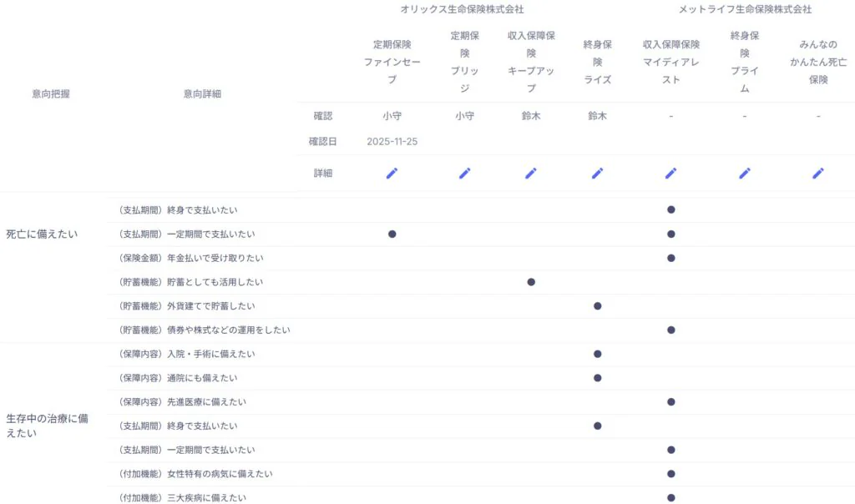Select the オリックス生命保険株式会社 company header
855x504 pixels.
tap(462, 9)
